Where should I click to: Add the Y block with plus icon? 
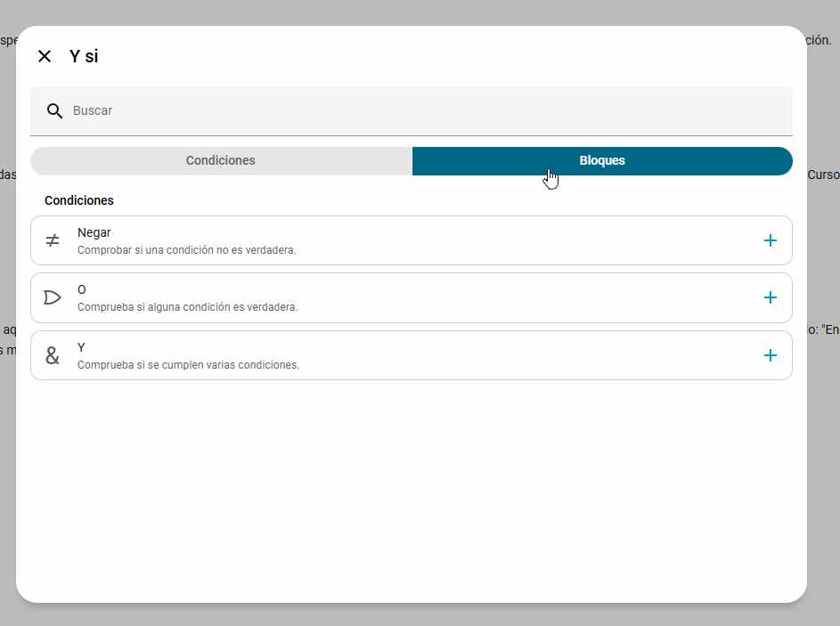tap(771, 355)
